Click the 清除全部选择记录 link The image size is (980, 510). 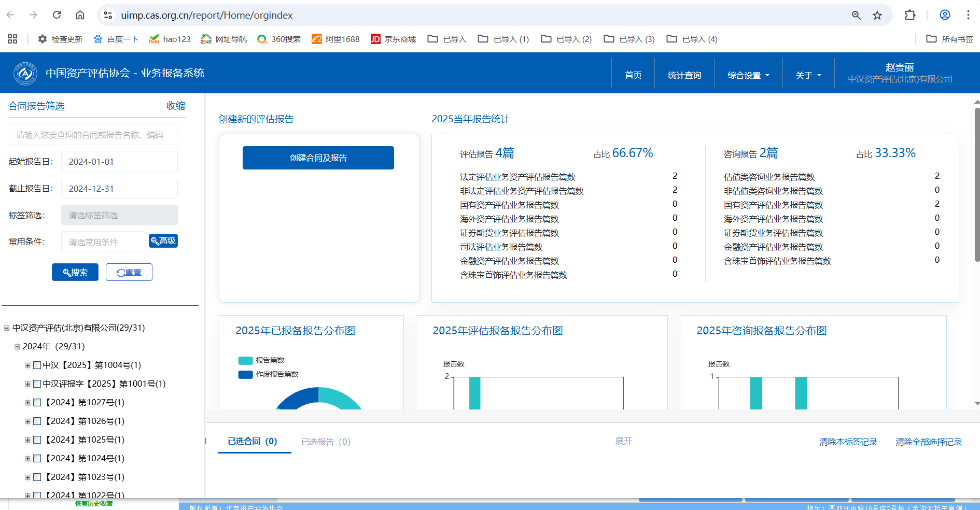tap(928, 442)
